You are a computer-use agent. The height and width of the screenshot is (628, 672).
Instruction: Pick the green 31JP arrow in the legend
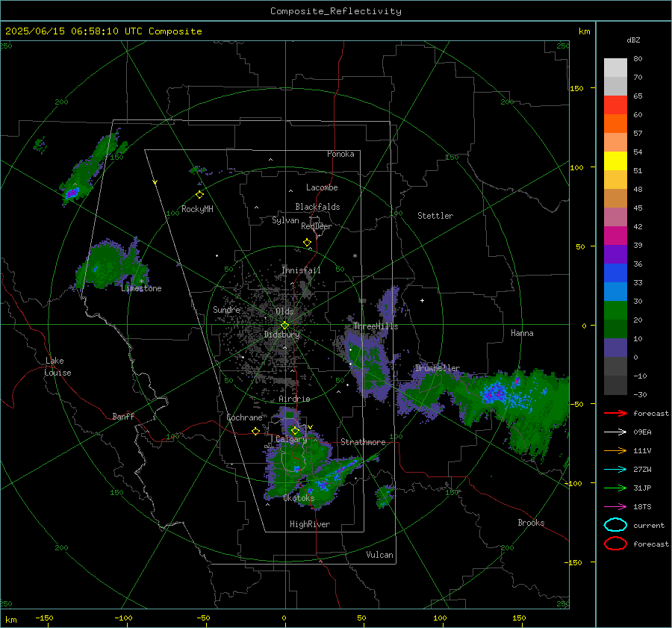click(615, 488)
